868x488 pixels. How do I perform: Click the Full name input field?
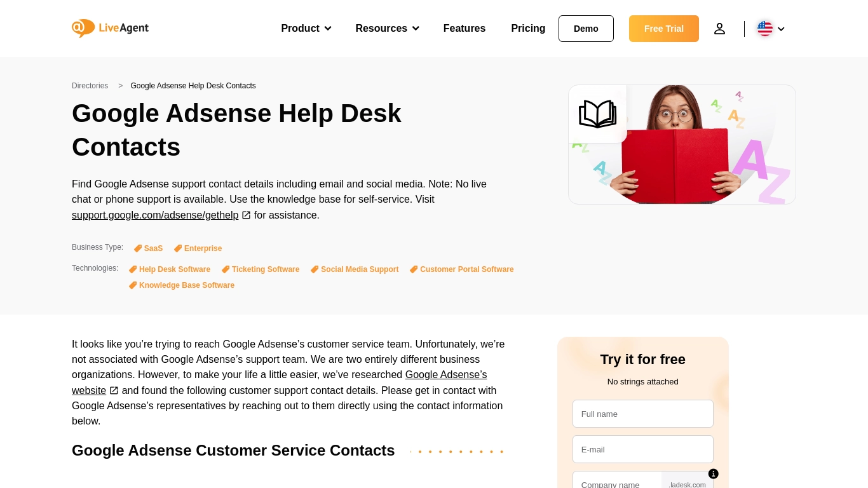pos(642,414)
